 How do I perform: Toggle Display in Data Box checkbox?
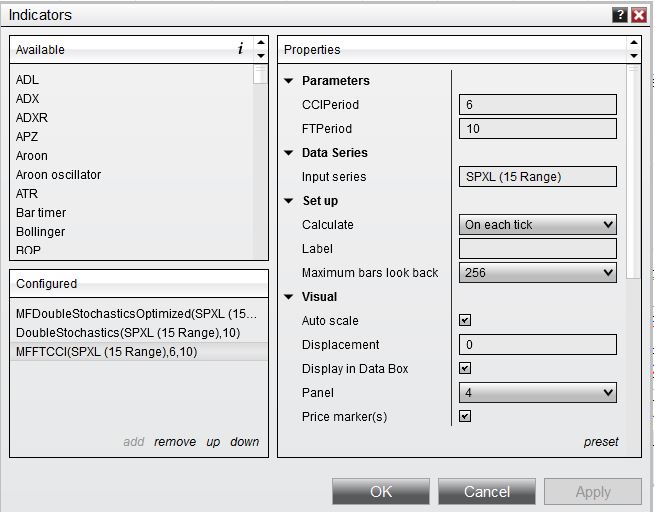pyautogui.click(x=465, y=368)
